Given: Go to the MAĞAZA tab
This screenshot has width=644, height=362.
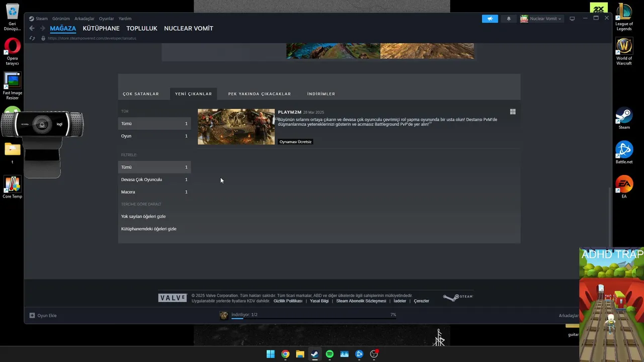Looking at the screenshot, I should tap(63, 29).
